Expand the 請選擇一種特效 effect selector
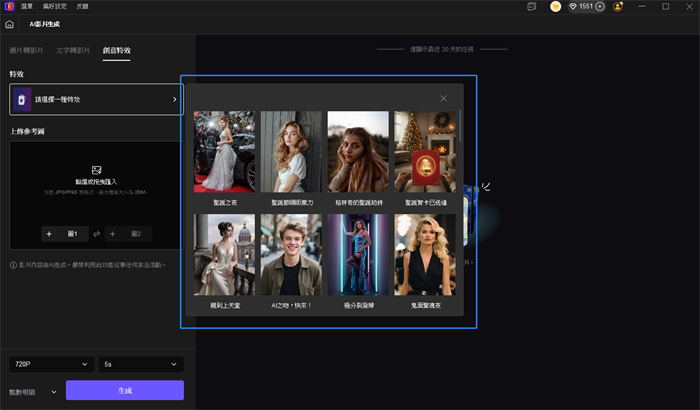Viewport: 700px width, 410px height. coord(96,99)
